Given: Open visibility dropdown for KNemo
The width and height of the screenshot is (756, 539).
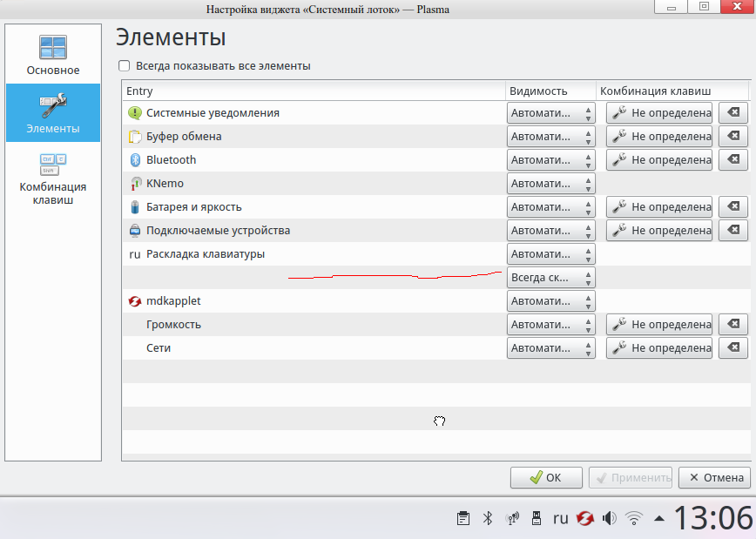Looking at the screenshot, I should coord(551,183).
